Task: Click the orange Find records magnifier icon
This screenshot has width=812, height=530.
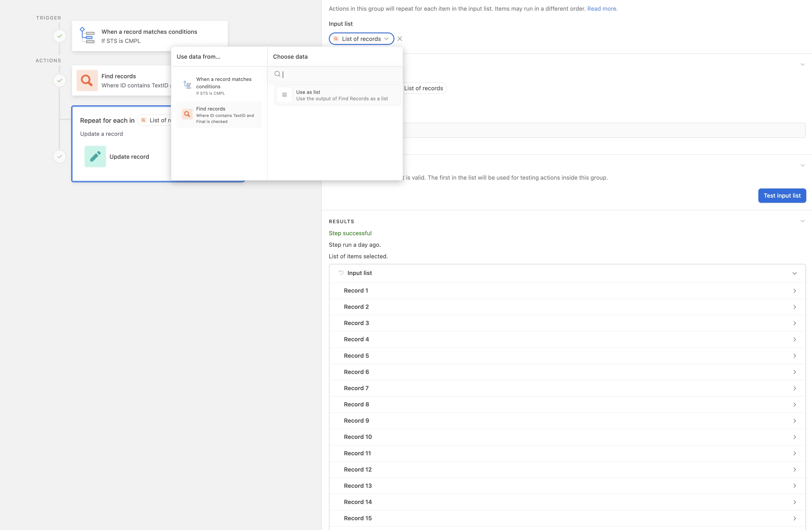Action: 87,80
